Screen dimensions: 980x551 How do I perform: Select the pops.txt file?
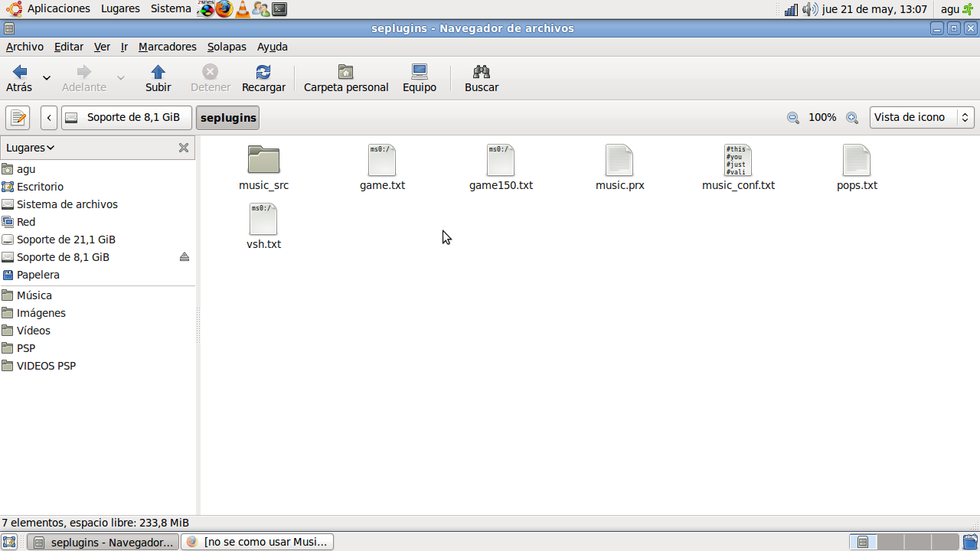(857, 168)
